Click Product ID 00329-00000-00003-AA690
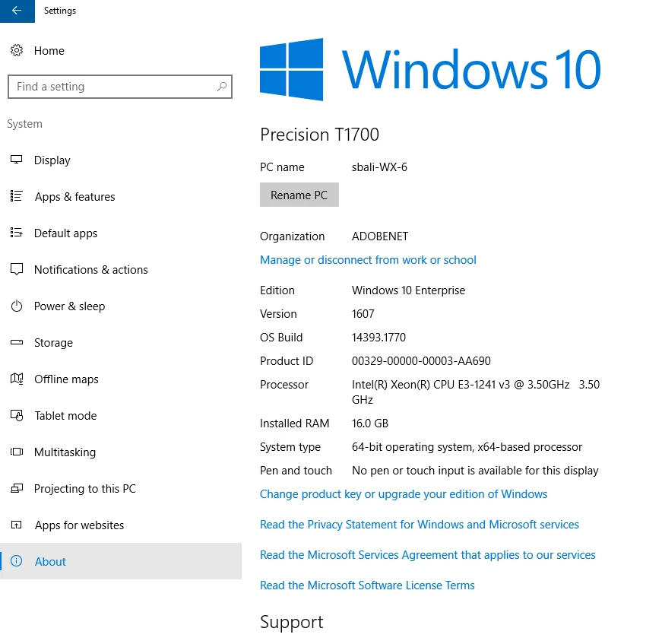The image size is (662, 644). coord(421,361)
